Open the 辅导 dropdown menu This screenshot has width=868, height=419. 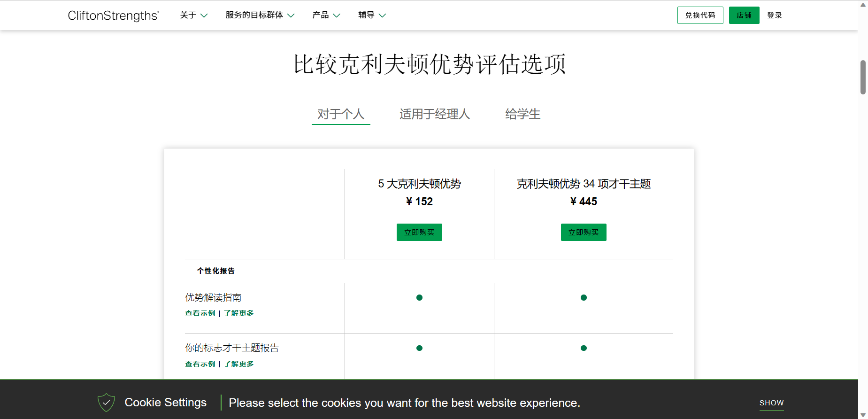point(372,16)
